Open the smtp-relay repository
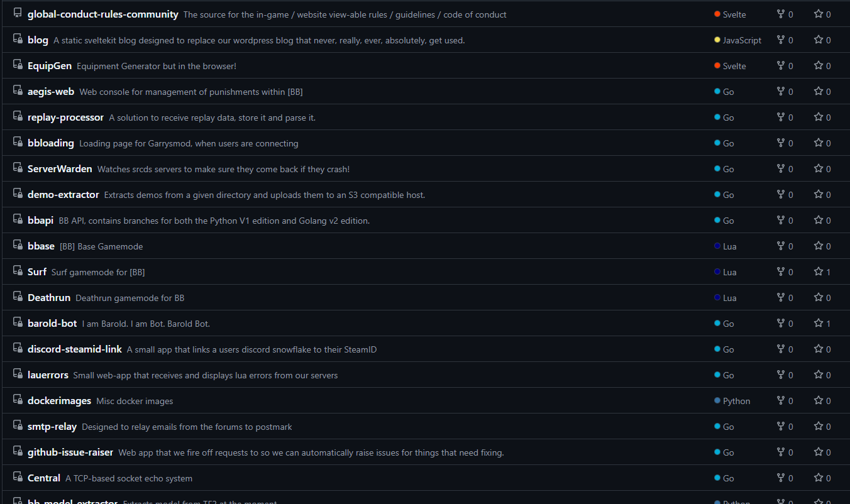Screen dimensions: 850x504 click(x=52, y=427)
